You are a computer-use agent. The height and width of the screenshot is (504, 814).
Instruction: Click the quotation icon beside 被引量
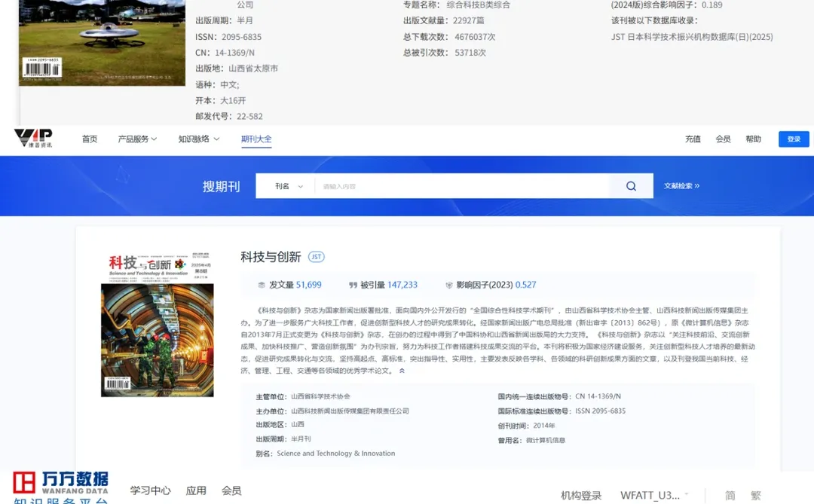click(355, 286)
